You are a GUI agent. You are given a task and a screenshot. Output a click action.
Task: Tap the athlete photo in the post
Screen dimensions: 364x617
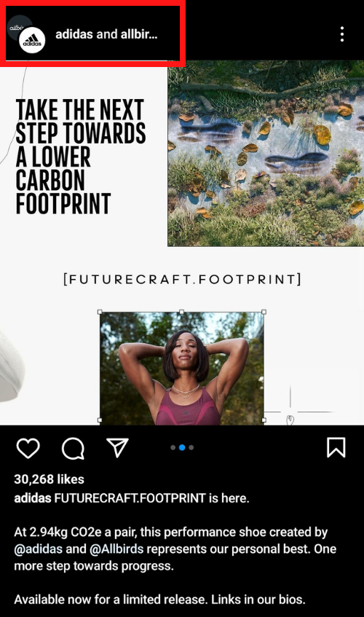click(181, 369)
